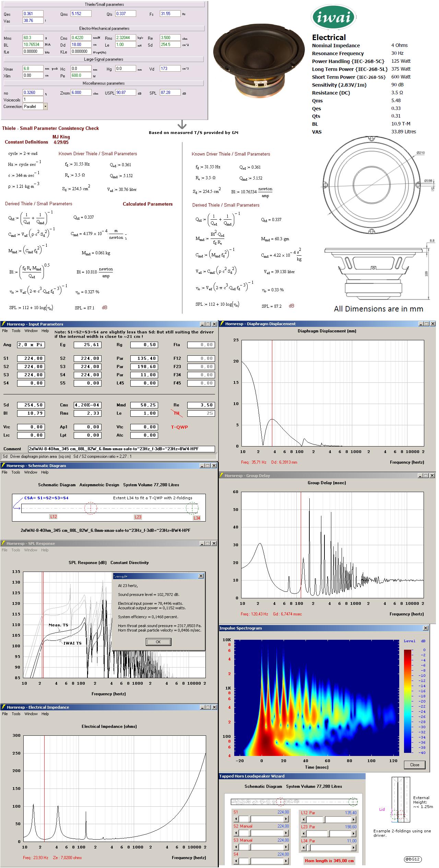The height and width of the screenshot is (868, 439).
Task: Click Close button in Impulse Spectrogram
Action: click(x=414, y=765)
